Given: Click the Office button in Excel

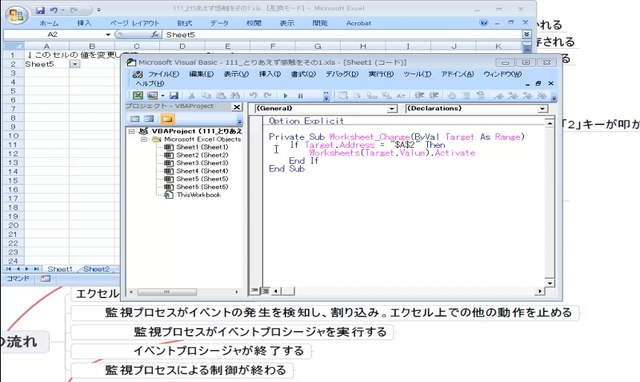Looking at the screenshot, I should (x=16, y=15).
